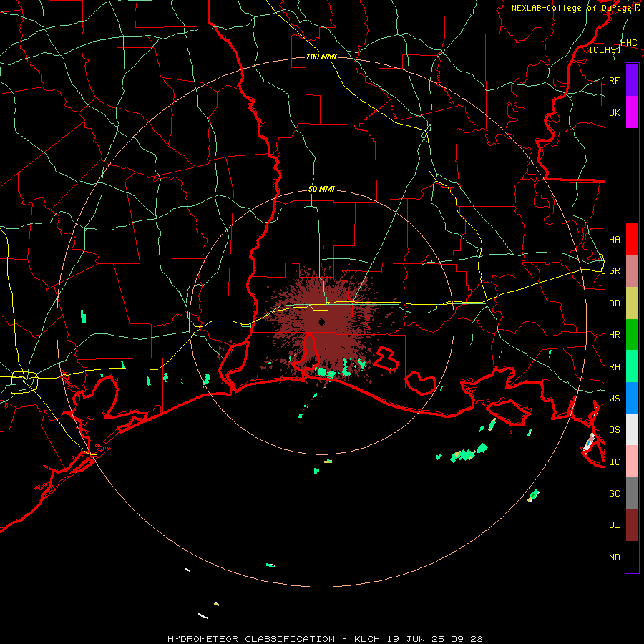Image resolution: width=644 pixels, height=644 pixels.
Task: Click the 100 NMI range ring label
Action: 321,57
